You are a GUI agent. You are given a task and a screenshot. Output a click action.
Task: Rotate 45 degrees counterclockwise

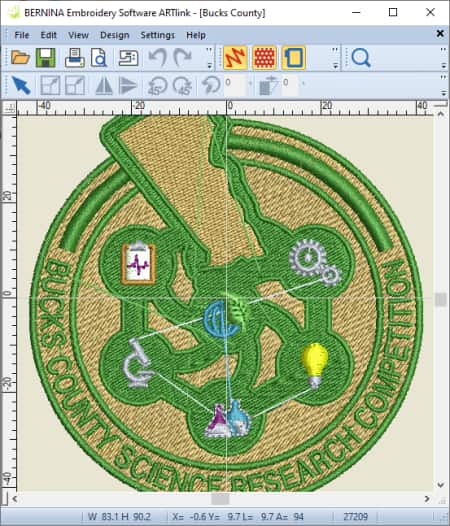[158, 85]
